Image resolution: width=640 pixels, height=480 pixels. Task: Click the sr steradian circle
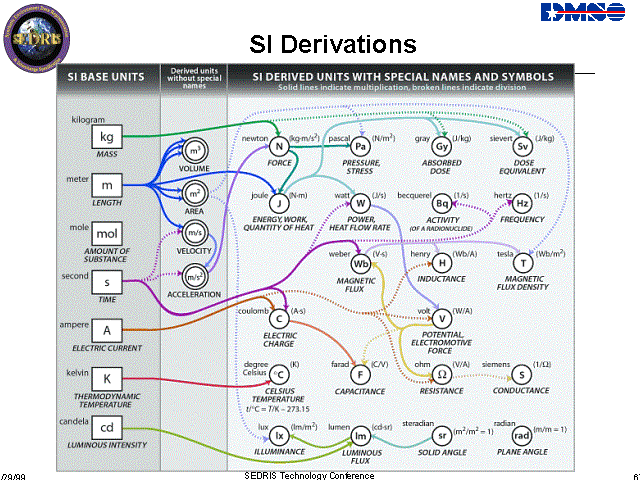click(x=442, y=436)
